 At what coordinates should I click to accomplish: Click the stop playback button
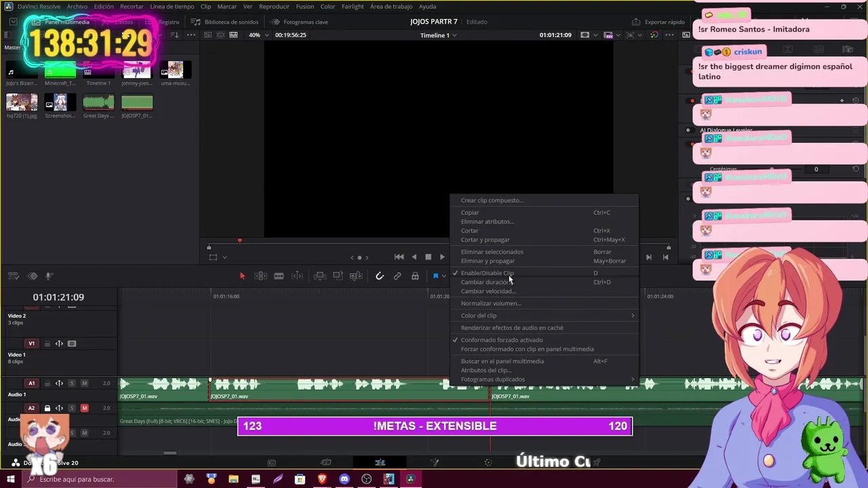(428, 257)
